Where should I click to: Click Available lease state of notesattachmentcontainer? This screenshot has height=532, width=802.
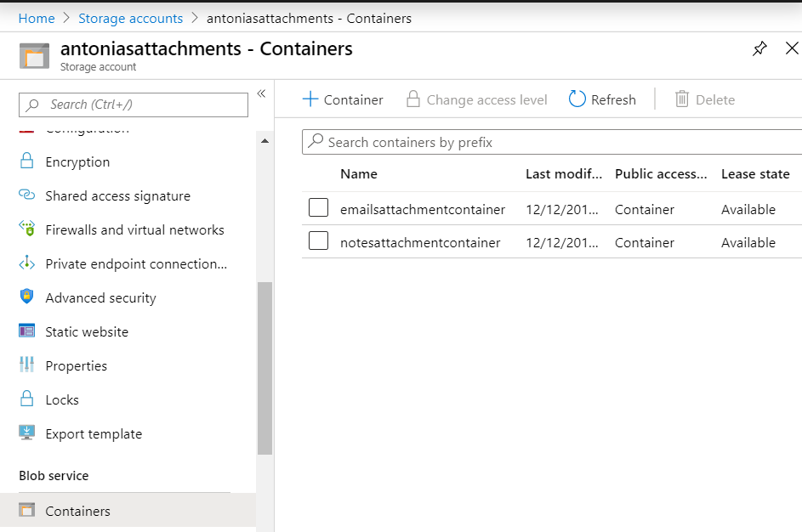point(748,242)
